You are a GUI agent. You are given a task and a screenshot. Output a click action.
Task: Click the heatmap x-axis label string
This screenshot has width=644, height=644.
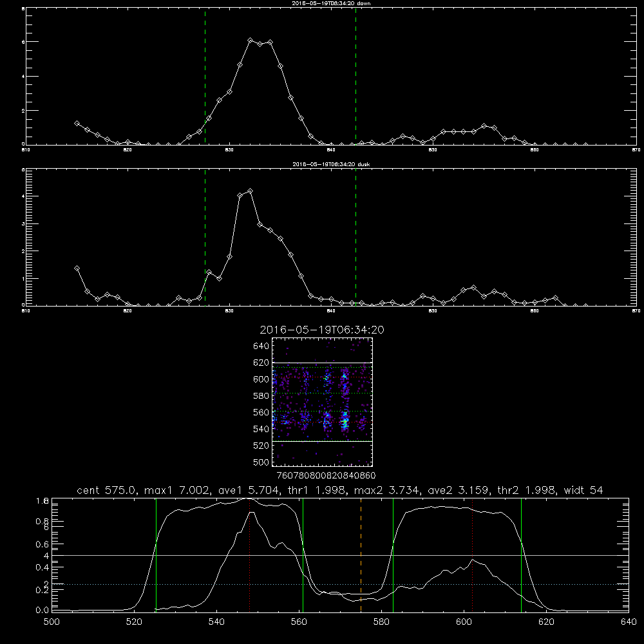click(x=326, y=475)
